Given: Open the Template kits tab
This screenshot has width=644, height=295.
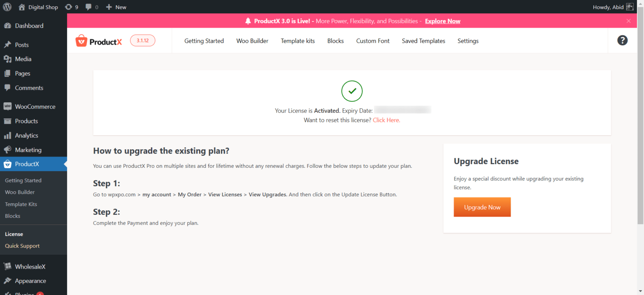Looking at the screenshot, I should pyautogui.click(x=298, y=41).
